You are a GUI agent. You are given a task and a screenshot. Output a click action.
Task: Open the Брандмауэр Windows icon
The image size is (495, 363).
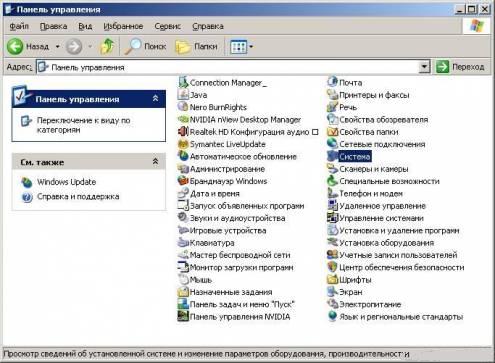tap(222, 181)
